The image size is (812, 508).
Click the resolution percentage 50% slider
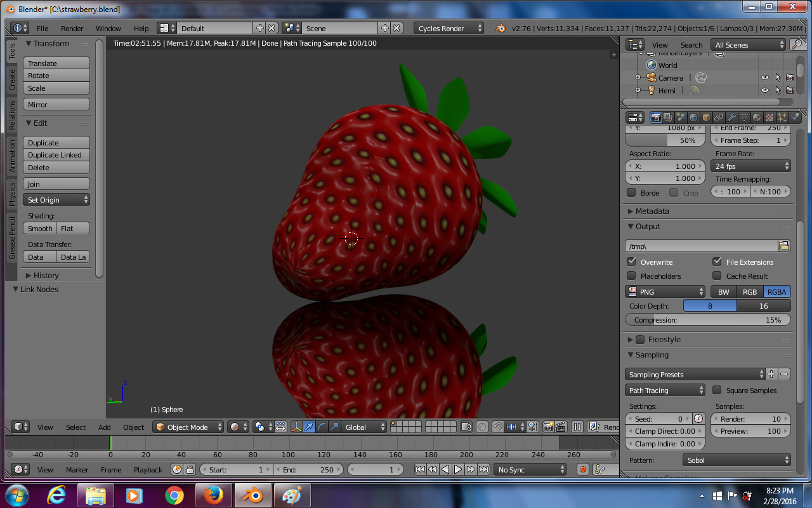tap(665, 140)
